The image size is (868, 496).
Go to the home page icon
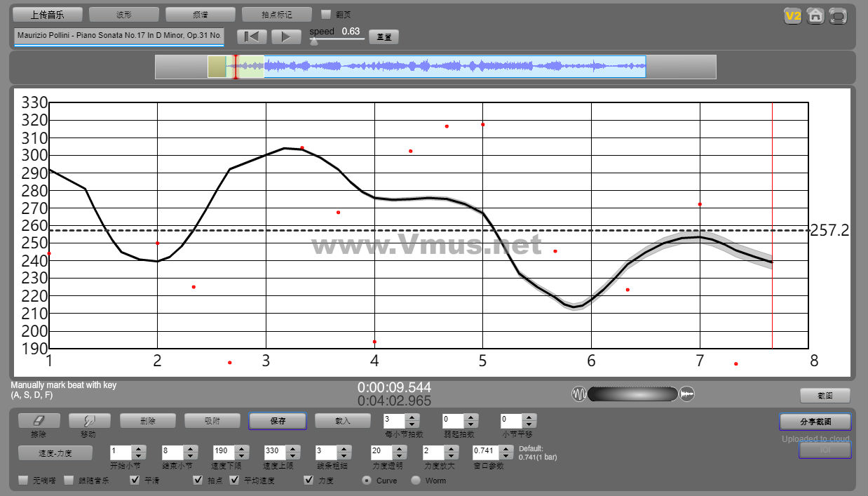coord(815,16)
